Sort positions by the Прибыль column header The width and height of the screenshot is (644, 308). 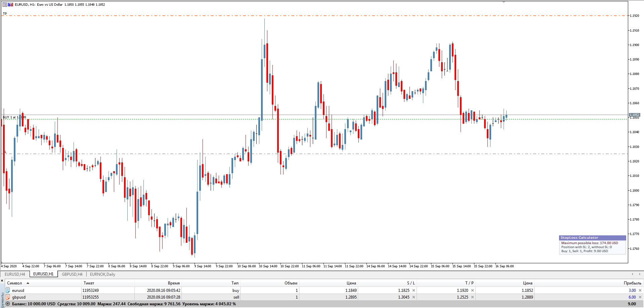coord(632,283)
